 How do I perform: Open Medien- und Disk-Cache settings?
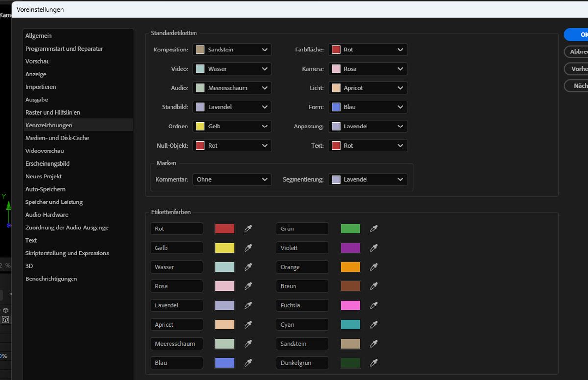(78, 138)
